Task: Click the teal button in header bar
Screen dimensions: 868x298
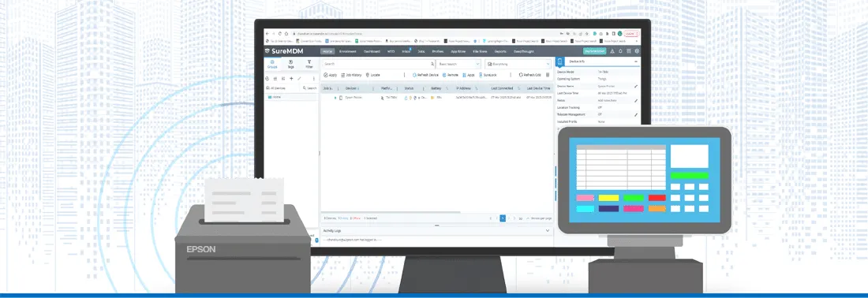Action: pos(594,51)
